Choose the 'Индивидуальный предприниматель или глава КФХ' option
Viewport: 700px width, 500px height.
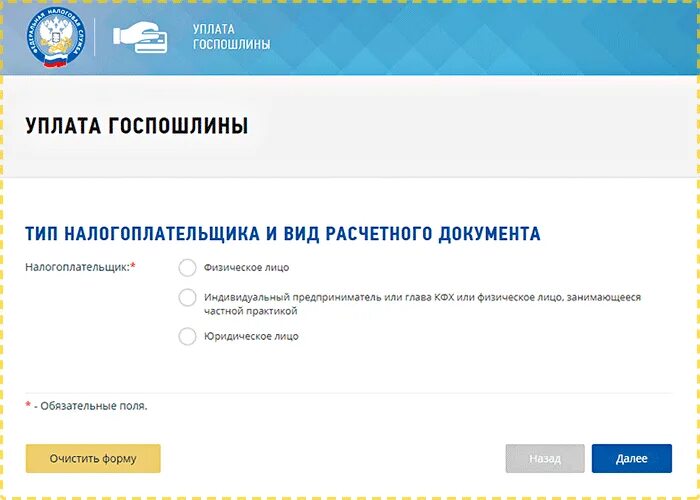[x=187, y=298]
